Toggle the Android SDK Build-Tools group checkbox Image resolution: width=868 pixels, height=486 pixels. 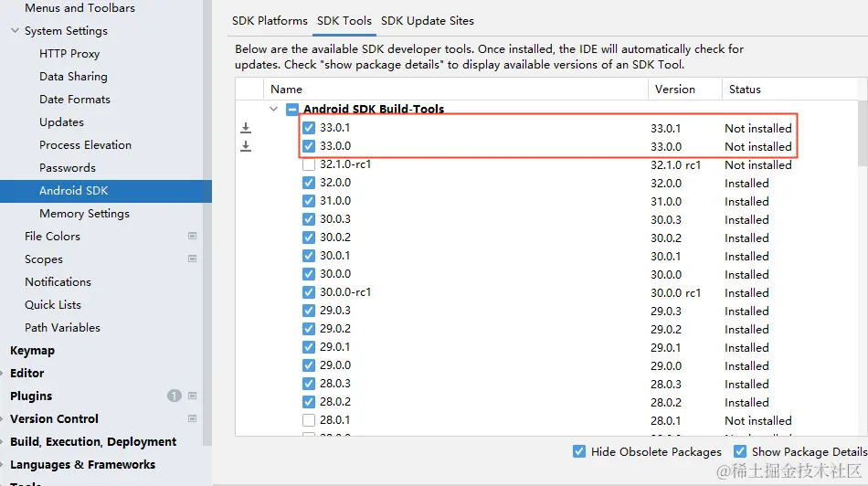[292, 109]
